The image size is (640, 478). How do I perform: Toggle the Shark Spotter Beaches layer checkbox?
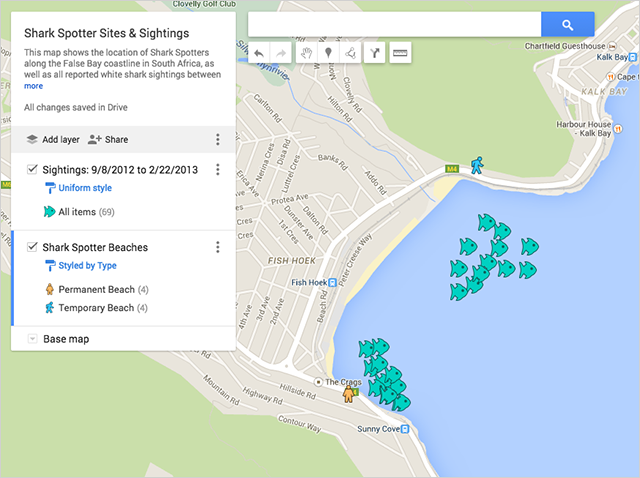33,247
